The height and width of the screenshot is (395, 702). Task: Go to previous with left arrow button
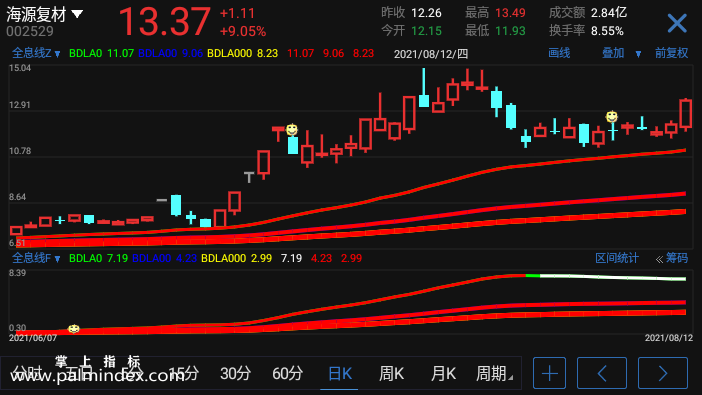[x=602, y=373]
